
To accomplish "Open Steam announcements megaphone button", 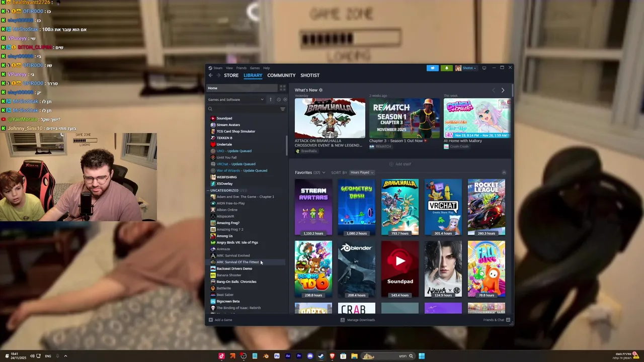I will coord(433,68).
